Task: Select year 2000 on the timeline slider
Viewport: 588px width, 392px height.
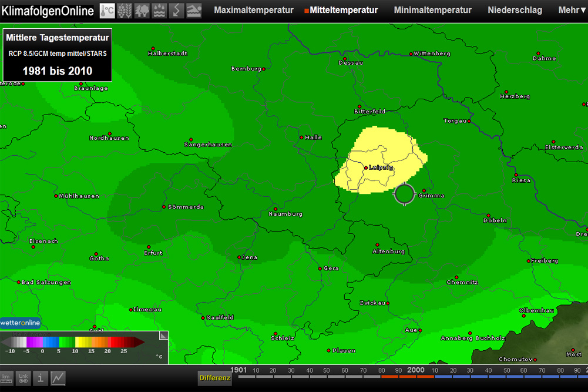Action: click(416, 370)
